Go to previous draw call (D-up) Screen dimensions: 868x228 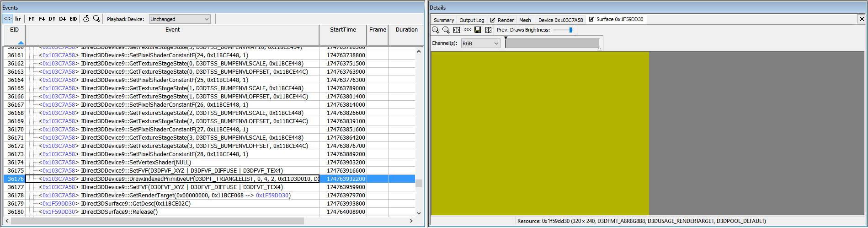click(52, 19)
